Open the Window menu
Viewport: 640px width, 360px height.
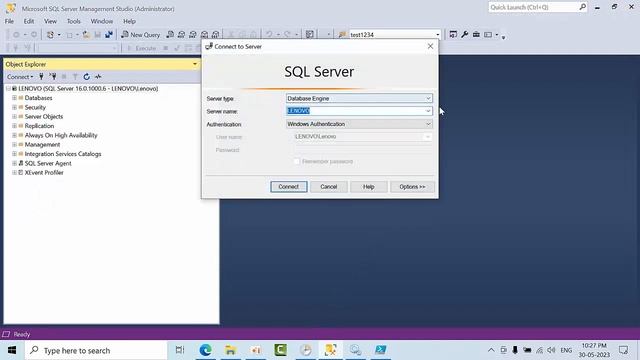102,21
